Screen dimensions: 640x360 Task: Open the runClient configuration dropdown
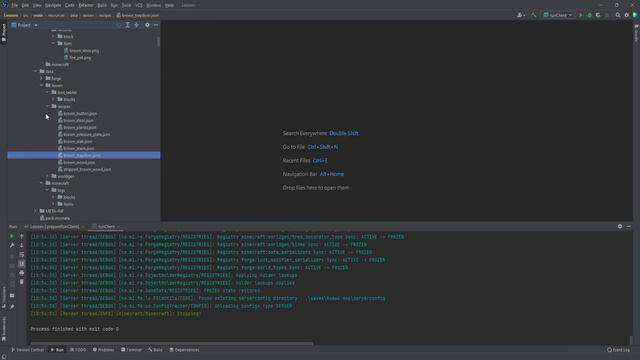point(558,15)
